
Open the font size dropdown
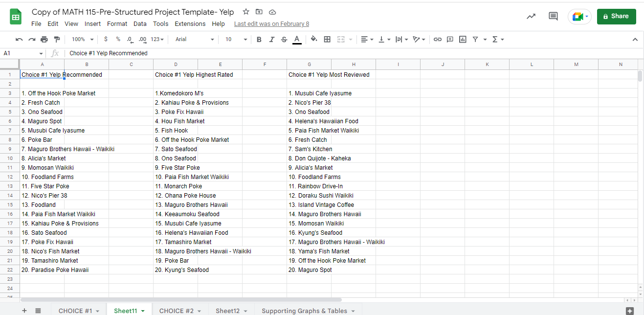coord(236,39)
